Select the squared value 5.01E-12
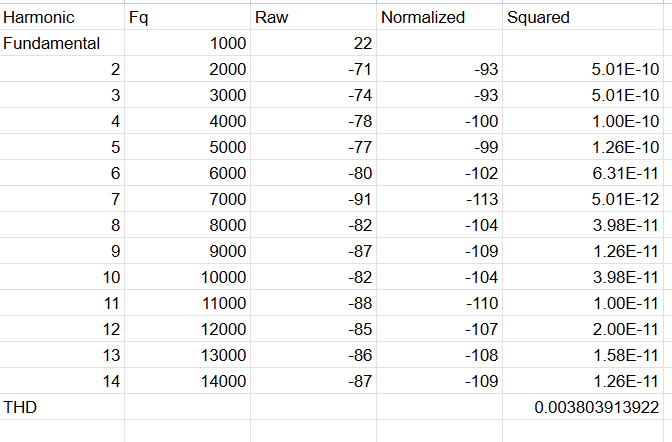Image resolution: width=672 pixels, height=442 pixels. 583,199
